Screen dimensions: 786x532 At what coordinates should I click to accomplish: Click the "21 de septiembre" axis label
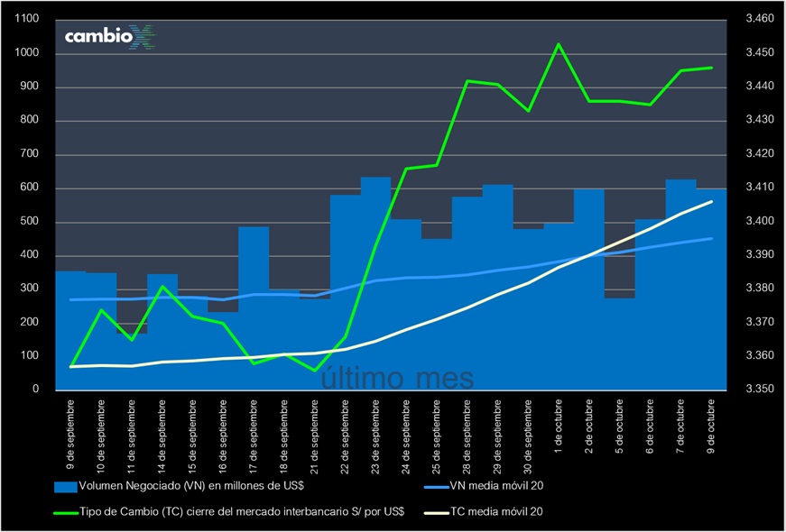pos(315,436)
